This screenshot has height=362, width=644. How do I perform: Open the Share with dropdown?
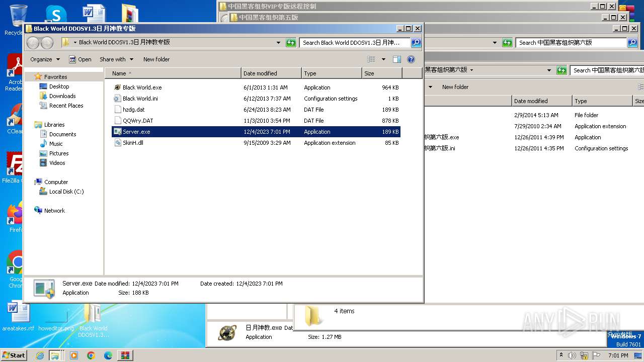coord(116,59)
